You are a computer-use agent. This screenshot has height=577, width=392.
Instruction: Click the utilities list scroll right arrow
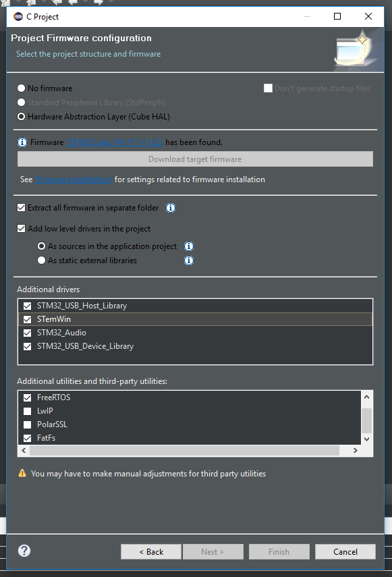(355, 450)
